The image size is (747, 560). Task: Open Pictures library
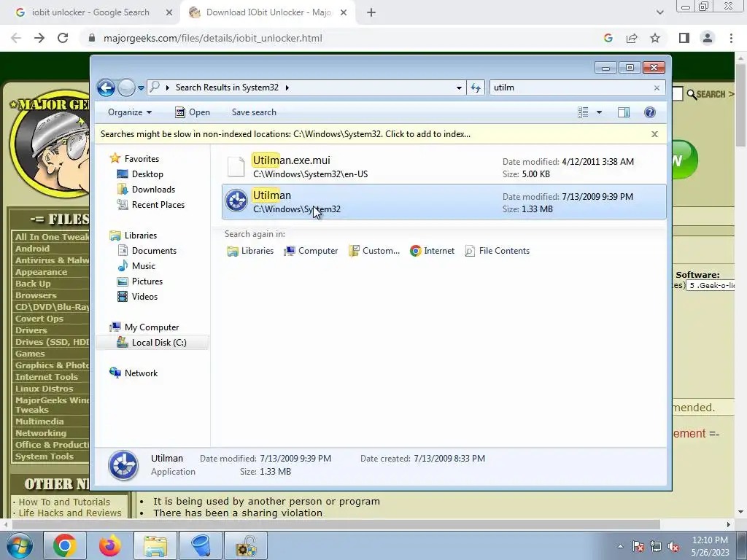[147, 281]
